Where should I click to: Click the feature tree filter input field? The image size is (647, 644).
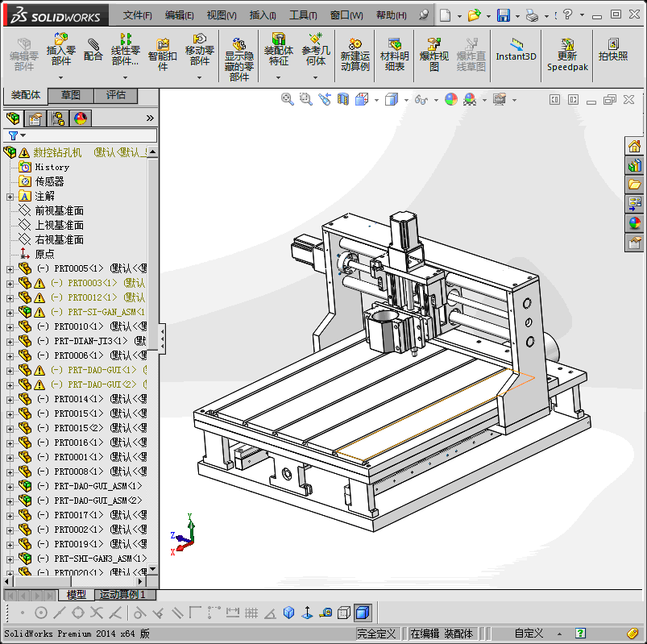click(89, 135)
